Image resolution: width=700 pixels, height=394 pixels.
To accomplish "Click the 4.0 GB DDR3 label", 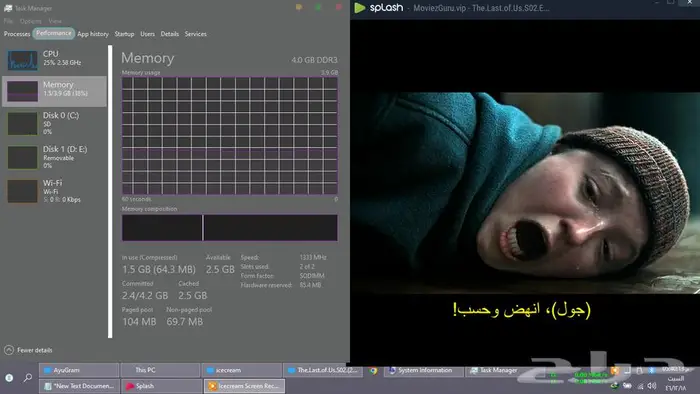I will pyautogui.click(x=314, y=60).
